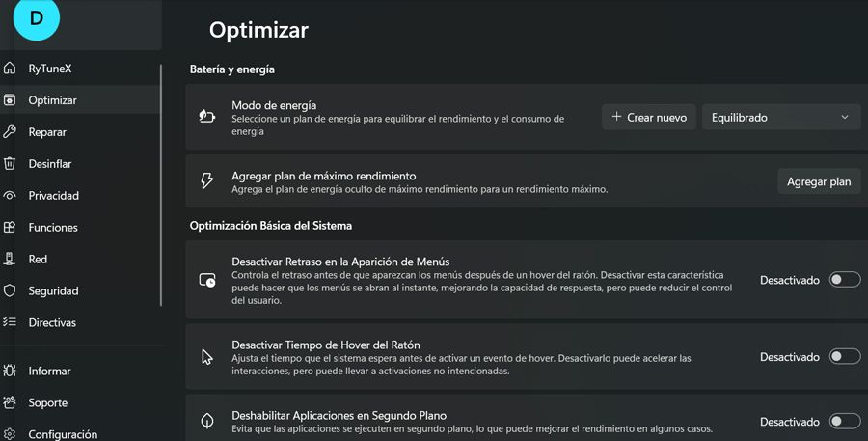Open the Soporte sidebar item
Viewport: 868px width, 441px height.
point(48,402)
